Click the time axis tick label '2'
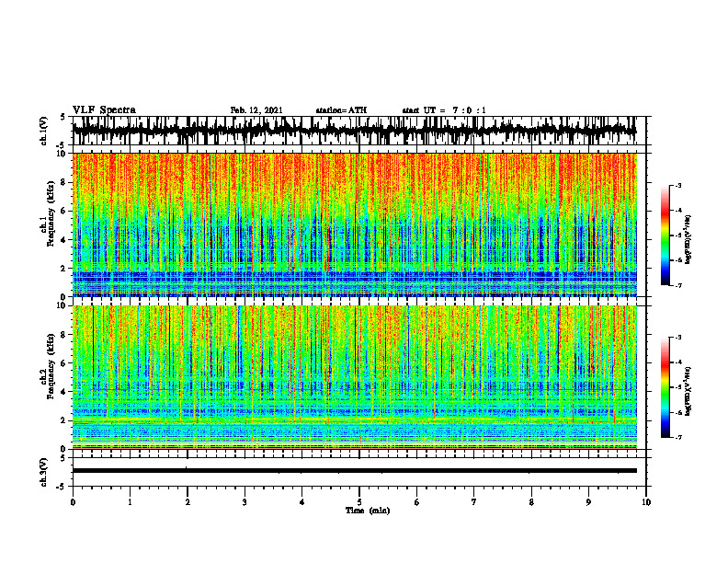 (188, 502)
